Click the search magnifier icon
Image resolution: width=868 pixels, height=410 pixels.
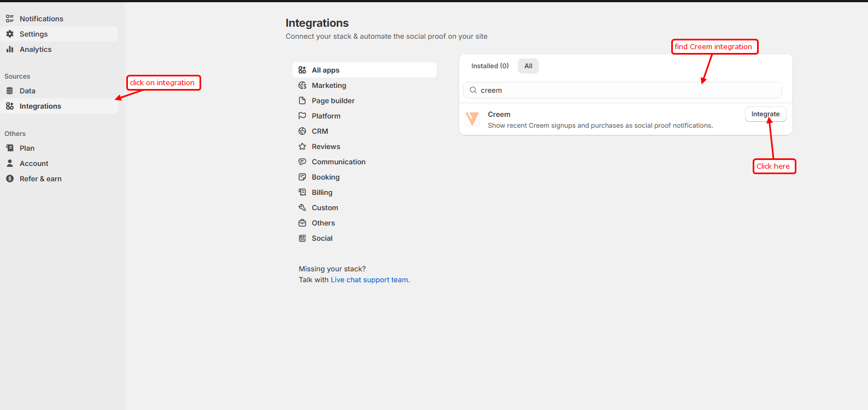point(473,90)
